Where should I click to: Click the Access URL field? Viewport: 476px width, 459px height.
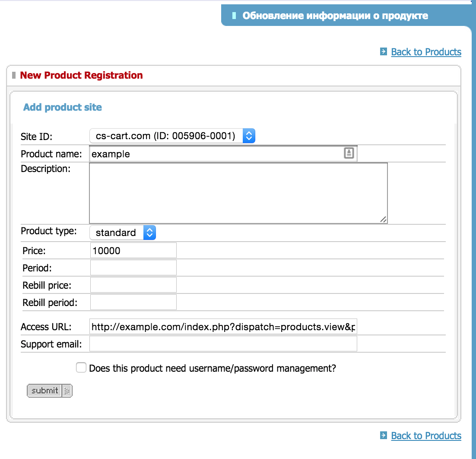223,327
